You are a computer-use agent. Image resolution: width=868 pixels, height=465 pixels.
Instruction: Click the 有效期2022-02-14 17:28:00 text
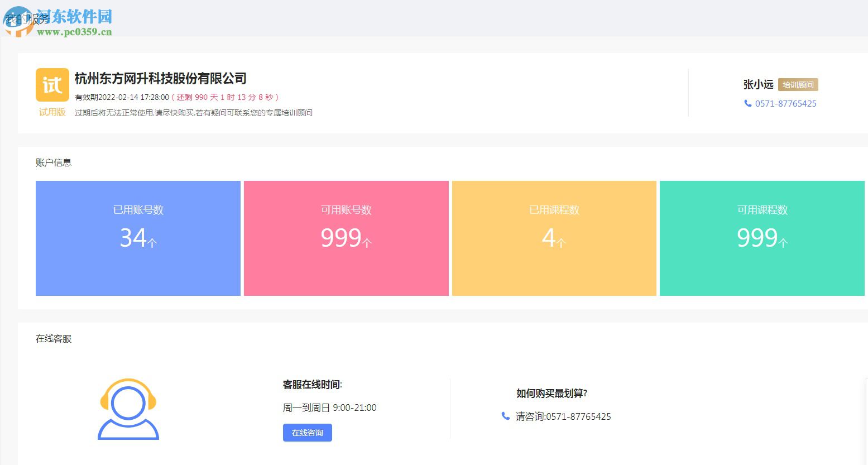122,97
